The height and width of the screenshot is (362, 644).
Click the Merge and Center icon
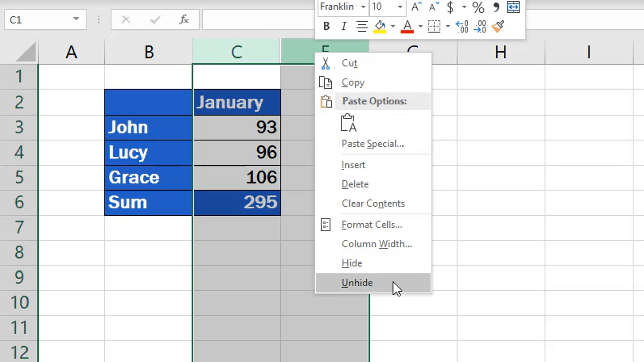513,7
